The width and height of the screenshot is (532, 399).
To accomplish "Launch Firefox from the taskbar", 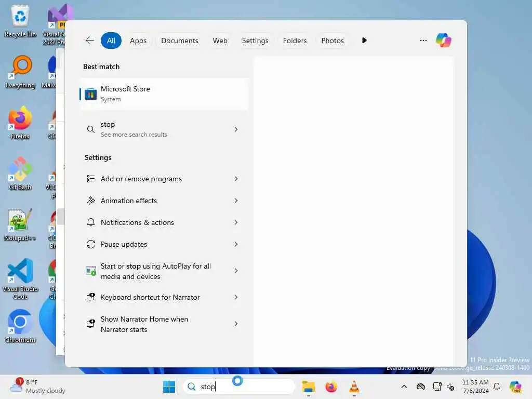I will coord(331,387).
